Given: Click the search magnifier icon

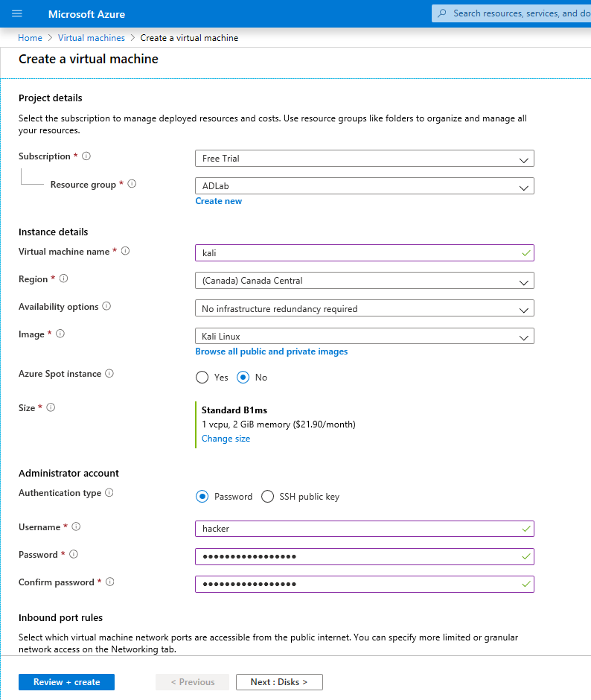Looking at the screenshot, I should 444,13.
